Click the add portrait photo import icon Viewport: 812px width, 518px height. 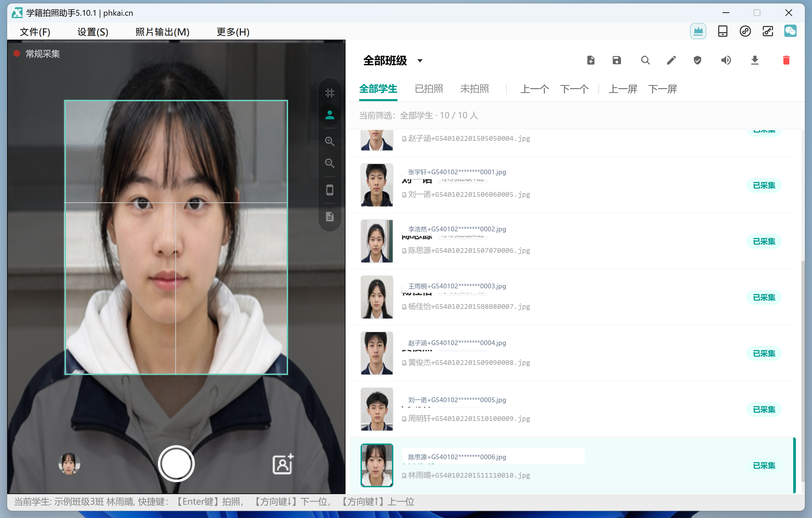click(283, 464)
